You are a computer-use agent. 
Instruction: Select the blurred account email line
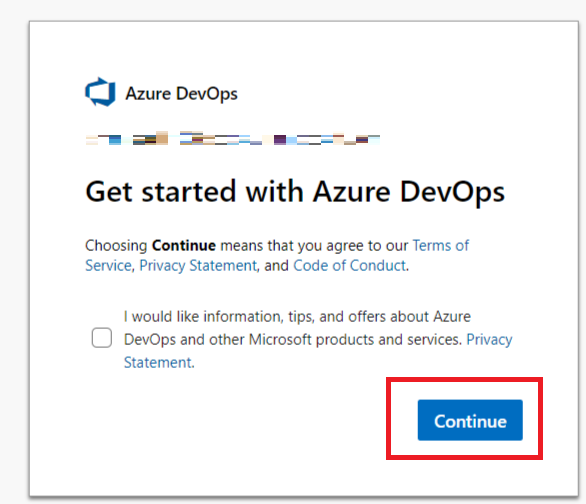tap(232, 138)
